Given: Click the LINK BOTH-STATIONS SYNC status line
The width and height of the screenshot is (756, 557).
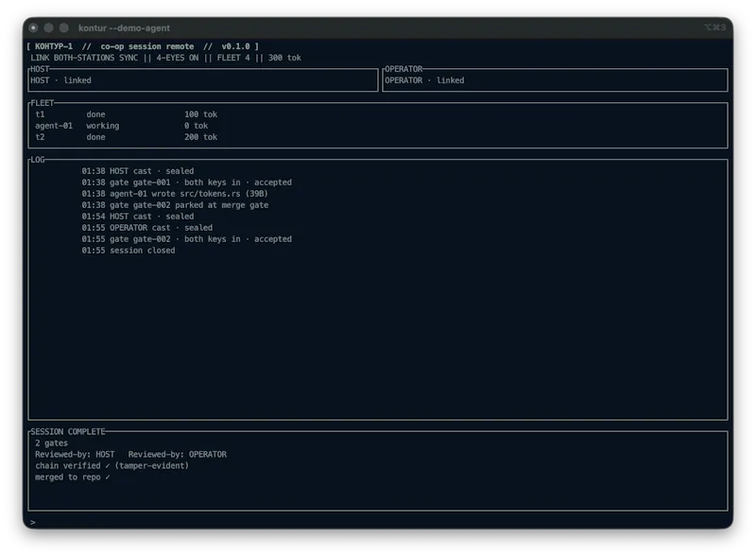Looking at the screenshot, I should click(x=165, y=58).
